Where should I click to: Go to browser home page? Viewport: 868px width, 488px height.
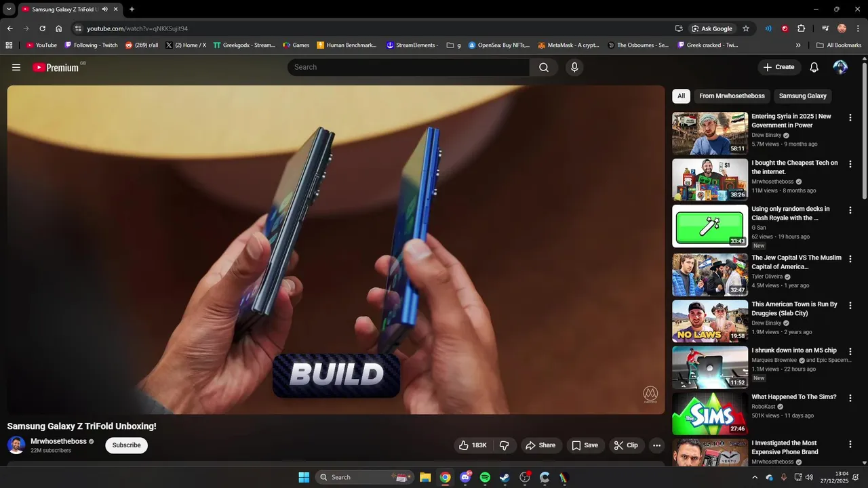pyautogui.click(x=59, y=28)
